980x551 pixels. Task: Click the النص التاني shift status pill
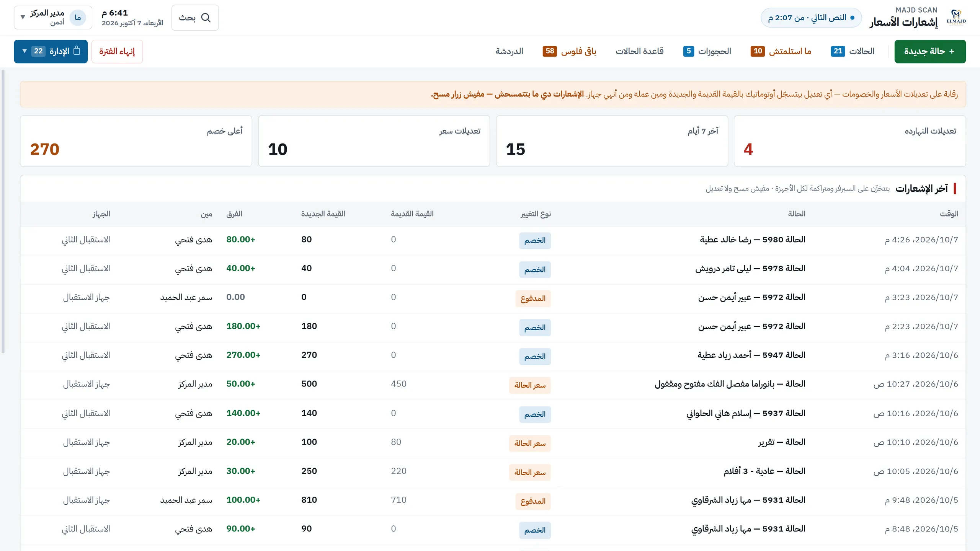point(811,18)
